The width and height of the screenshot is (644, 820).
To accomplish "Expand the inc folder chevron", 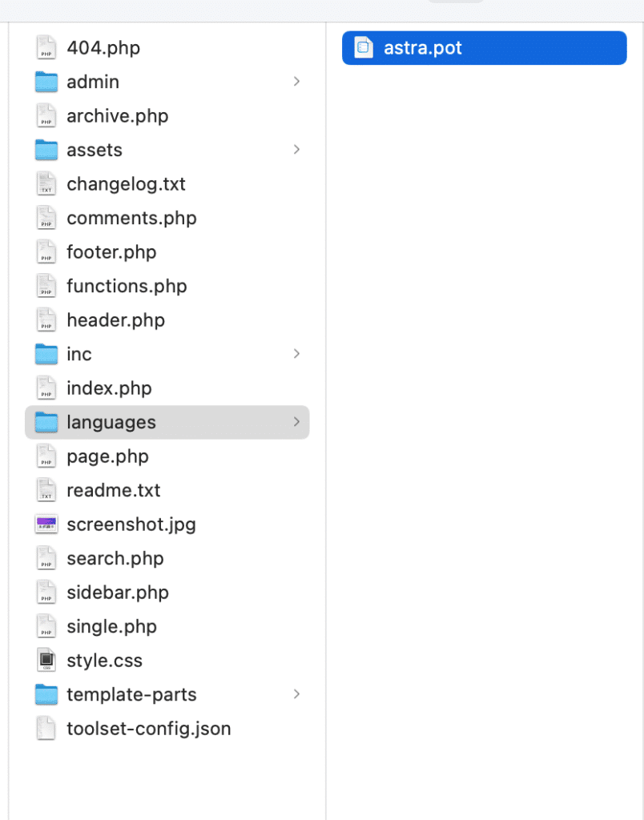I will click(x=296, y=354).
